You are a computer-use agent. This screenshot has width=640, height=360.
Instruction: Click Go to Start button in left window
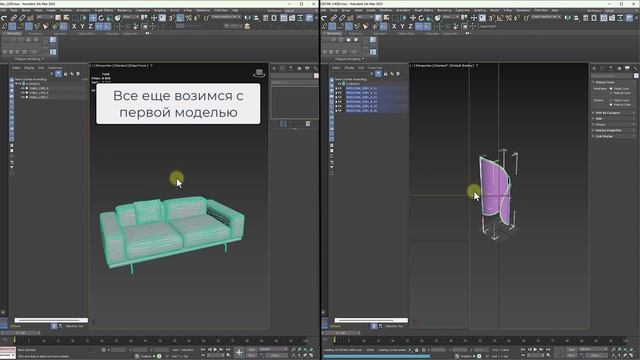(x=203, y=350)
